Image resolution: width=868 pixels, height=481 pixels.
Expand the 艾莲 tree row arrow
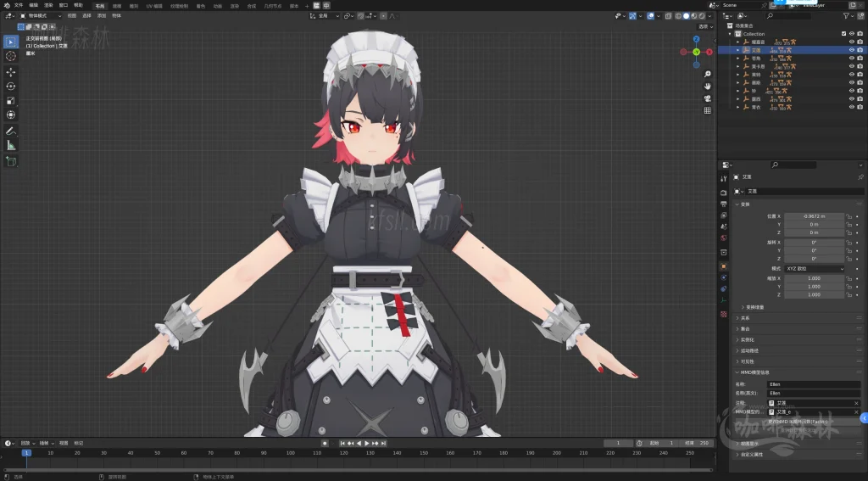(738, 50)
